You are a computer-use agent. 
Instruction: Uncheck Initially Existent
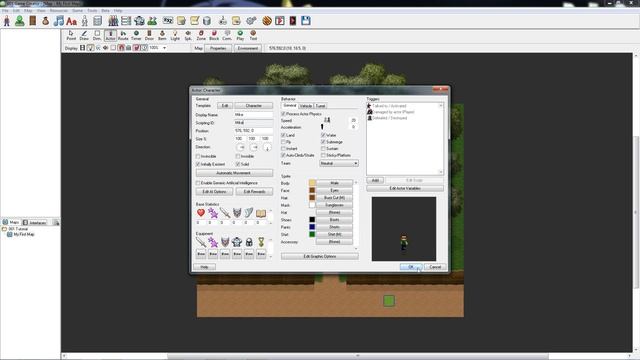(x=198, y=164)
